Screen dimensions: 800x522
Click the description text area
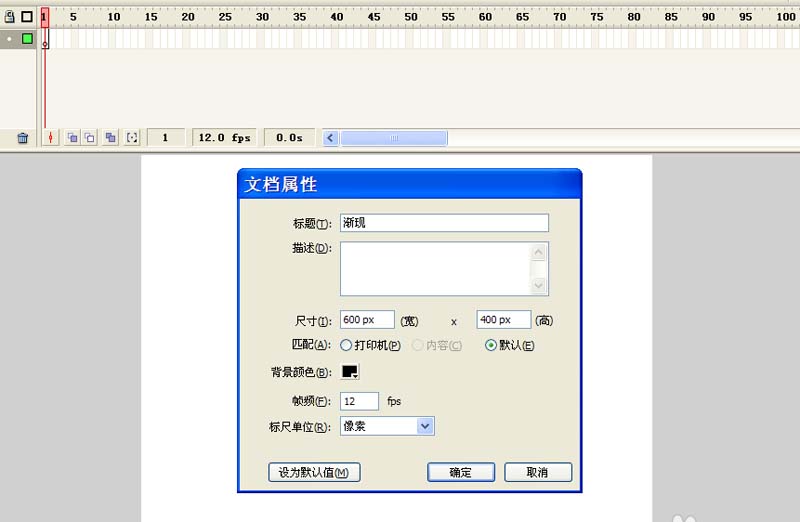click(x=435, y=269)
